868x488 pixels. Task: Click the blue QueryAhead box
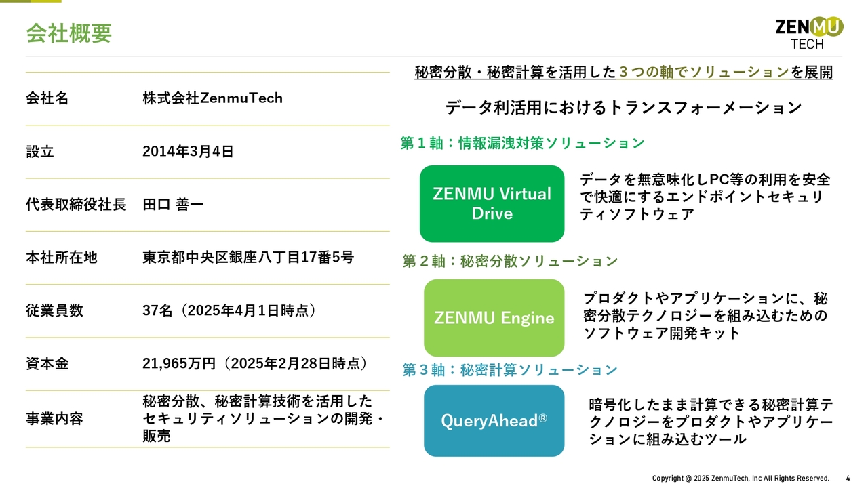pos(494,421)
